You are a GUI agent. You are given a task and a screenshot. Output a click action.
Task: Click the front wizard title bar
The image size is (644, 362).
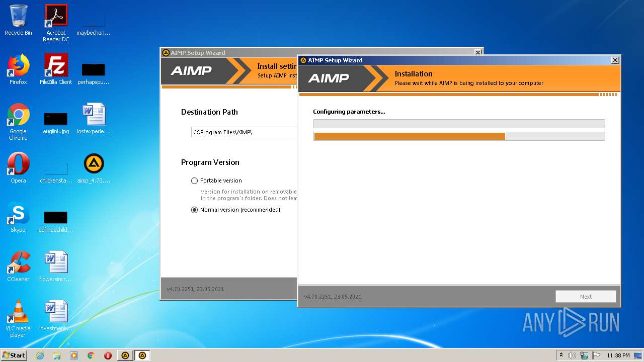pos(455,60)
